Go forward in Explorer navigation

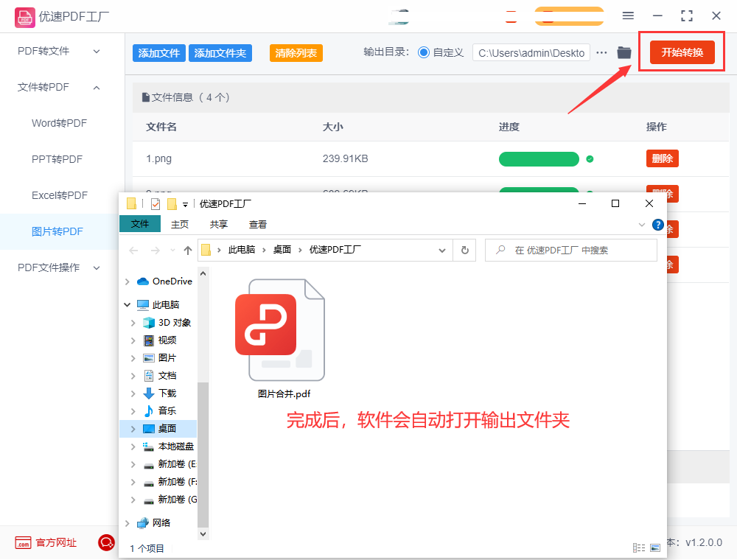click(x=155, y=251)
